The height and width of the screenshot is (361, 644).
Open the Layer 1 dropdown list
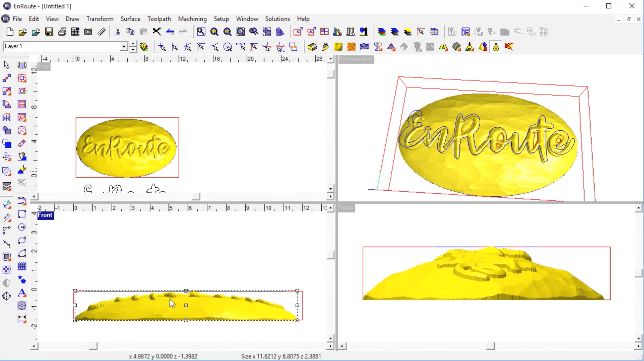(124, 46)
